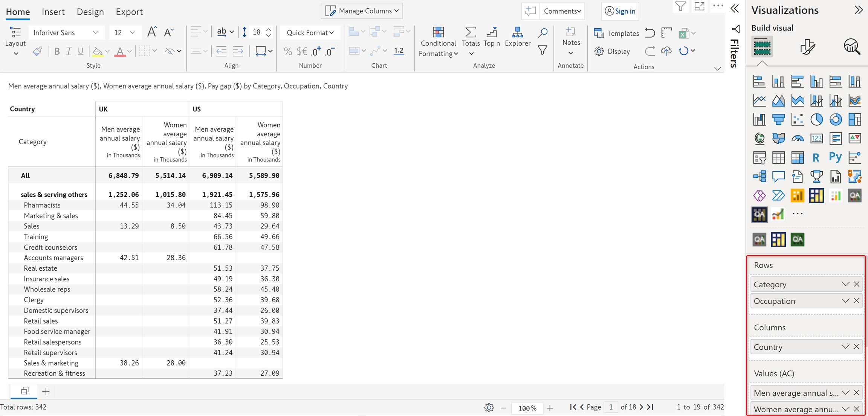Screen dimensions: 868x416
Task: Select the Python visual icon
Action: [x=835, y=157]
